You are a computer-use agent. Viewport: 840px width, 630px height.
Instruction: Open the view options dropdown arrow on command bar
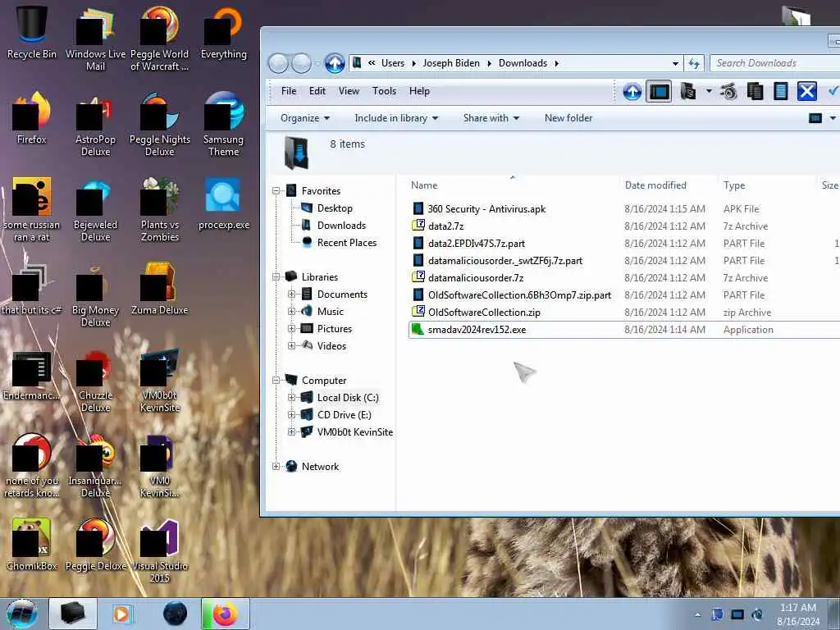tap(832, 118)
